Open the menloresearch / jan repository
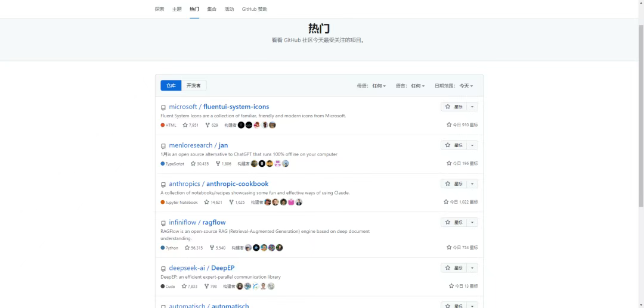644x308 pixels. tap(199, 145)
